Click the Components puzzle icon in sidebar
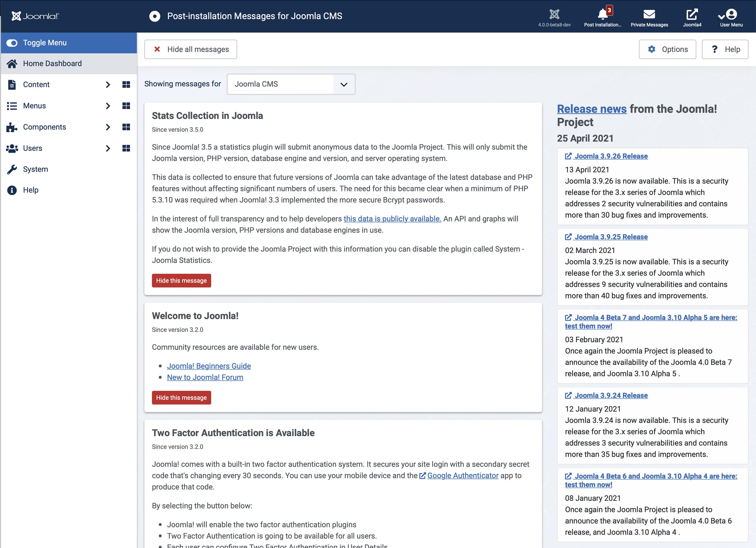The height and width of the screenshot is (548, 756). (12, 127)
